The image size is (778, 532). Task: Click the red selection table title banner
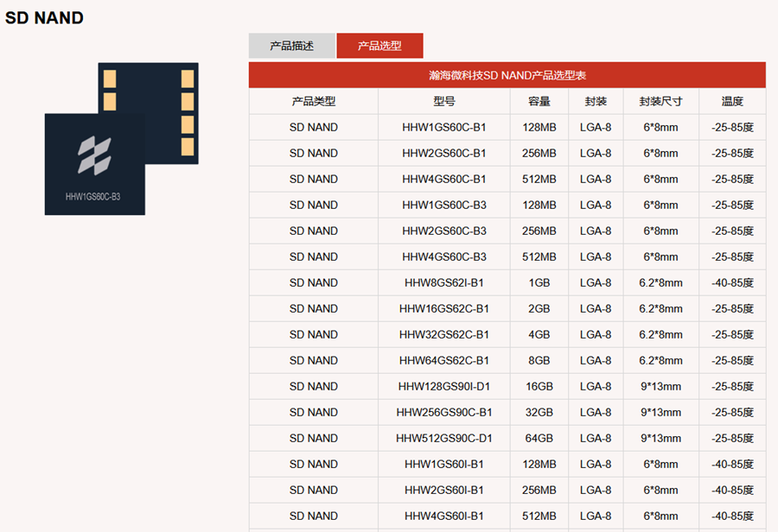click(x=507, y=75)
